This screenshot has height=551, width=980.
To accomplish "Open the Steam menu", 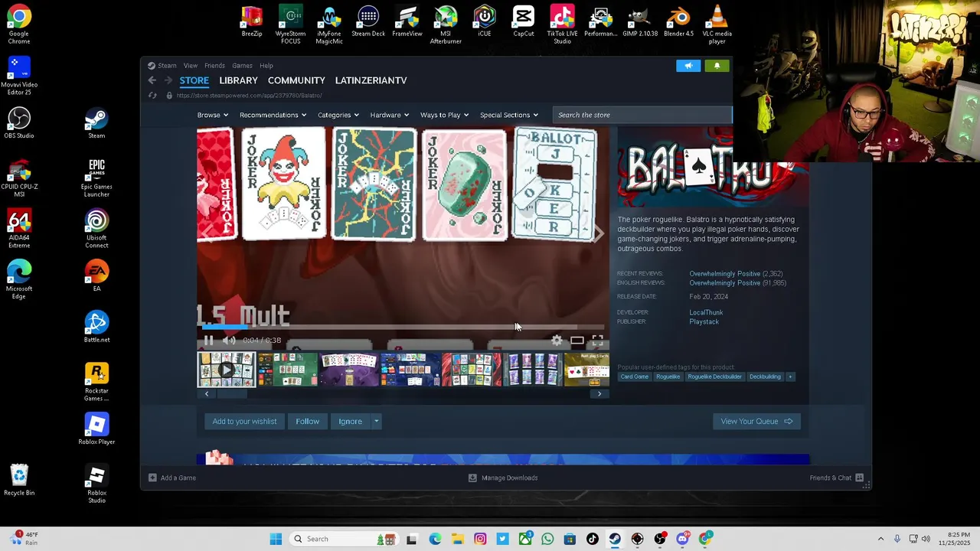I will tap(167, 66).
